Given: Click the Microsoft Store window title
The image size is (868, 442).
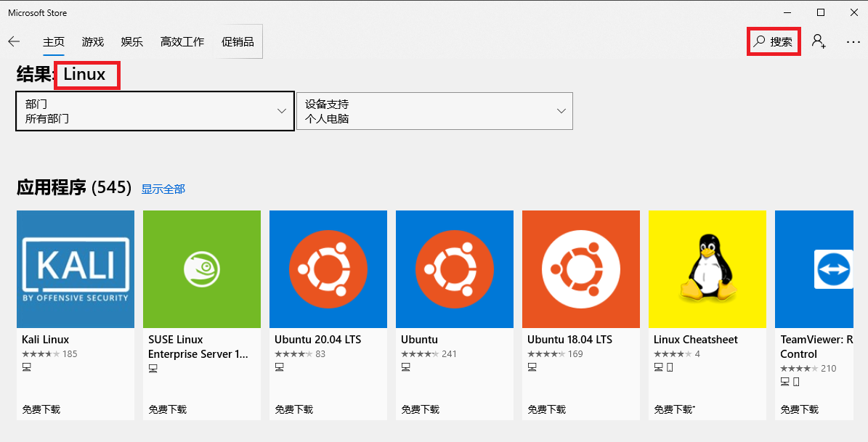Looking at the screenshot, I should click(38, 13).
